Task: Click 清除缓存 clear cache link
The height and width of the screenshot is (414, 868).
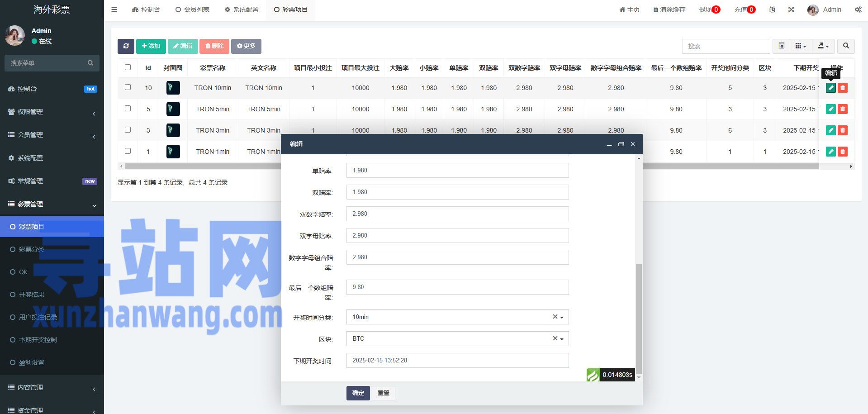Action: click(669, 10)
